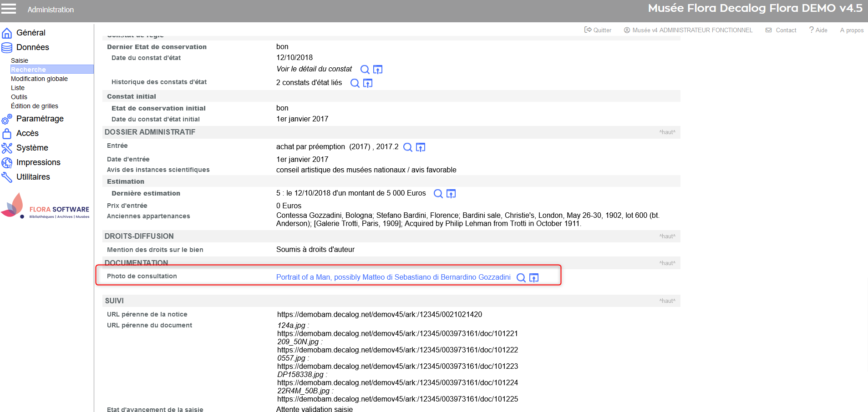Open Entrée record in new window icon
This screenshot has width=868, height=412.
point(421,147)
